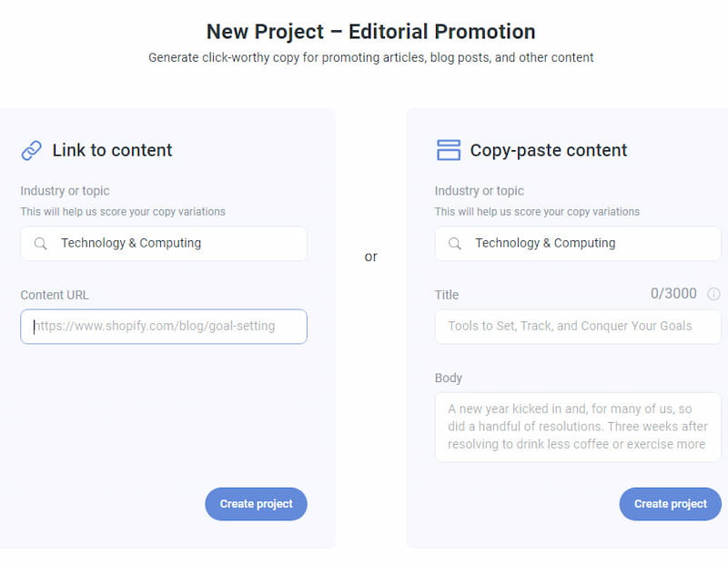Click inside the Body text area
The height and width of the screenshot is (565, 728).
point(578,427)
